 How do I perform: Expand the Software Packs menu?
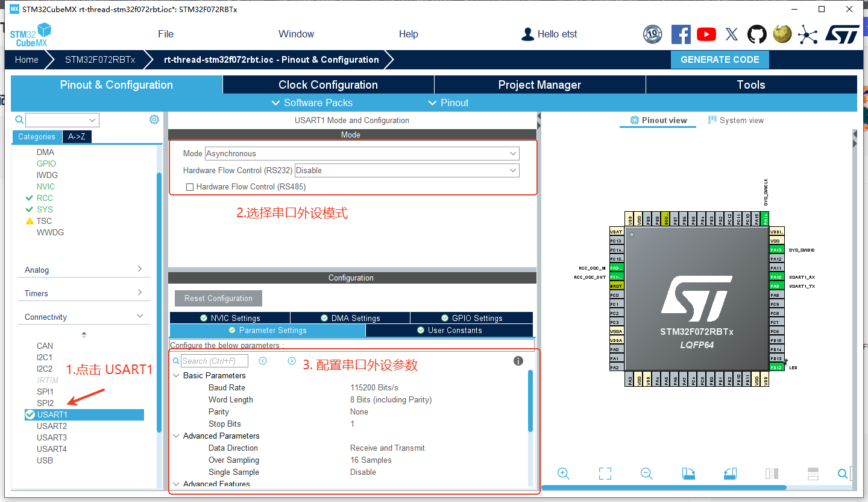coord(312,103)
